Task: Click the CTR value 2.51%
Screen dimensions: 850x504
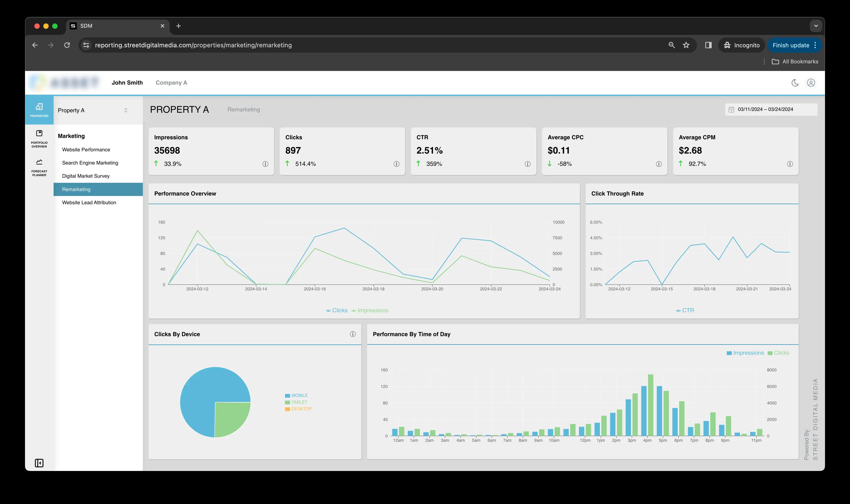Action: (x=430, y=150)
